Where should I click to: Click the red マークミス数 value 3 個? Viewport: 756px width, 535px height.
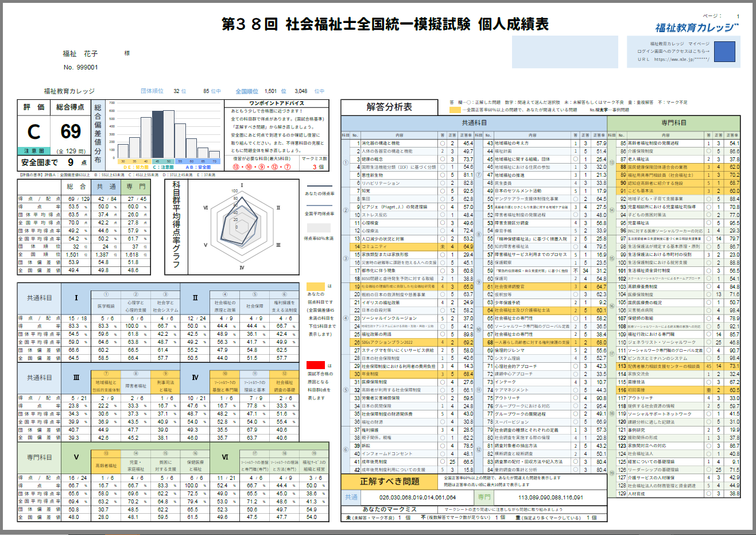click(318, 166)
